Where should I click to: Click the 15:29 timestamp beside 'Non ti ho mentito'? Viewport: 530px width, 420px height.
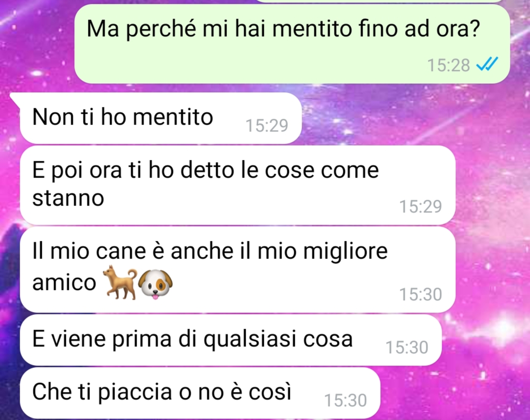point(267,125)
